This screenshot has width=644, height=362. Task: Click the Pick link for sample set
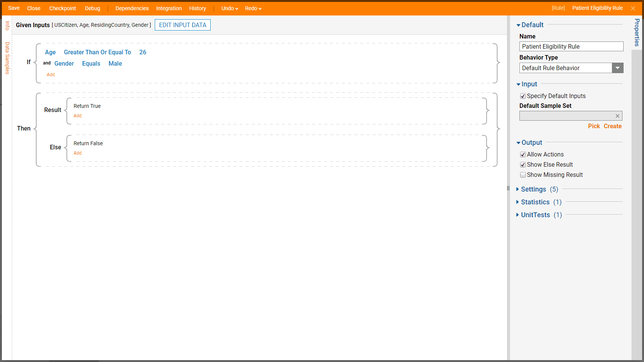click(593, 126)
